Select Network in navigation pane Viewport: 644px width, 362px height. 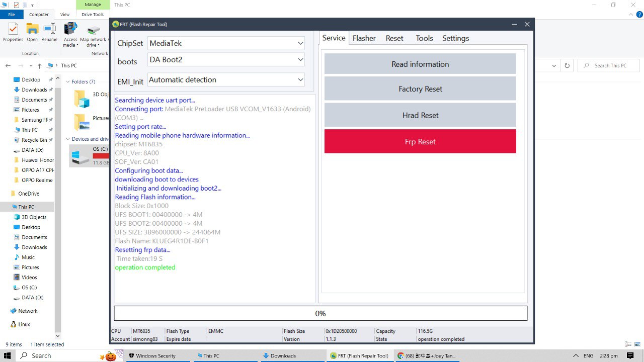point(28,311)
